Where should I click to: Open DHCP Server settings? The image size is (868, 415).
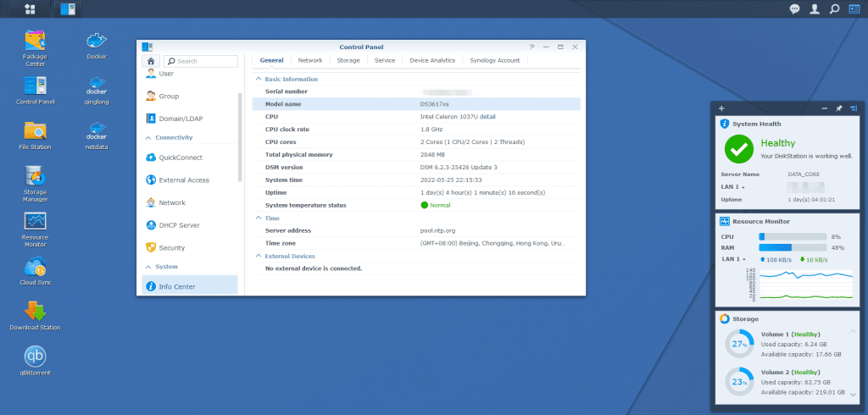coord(190,225)
